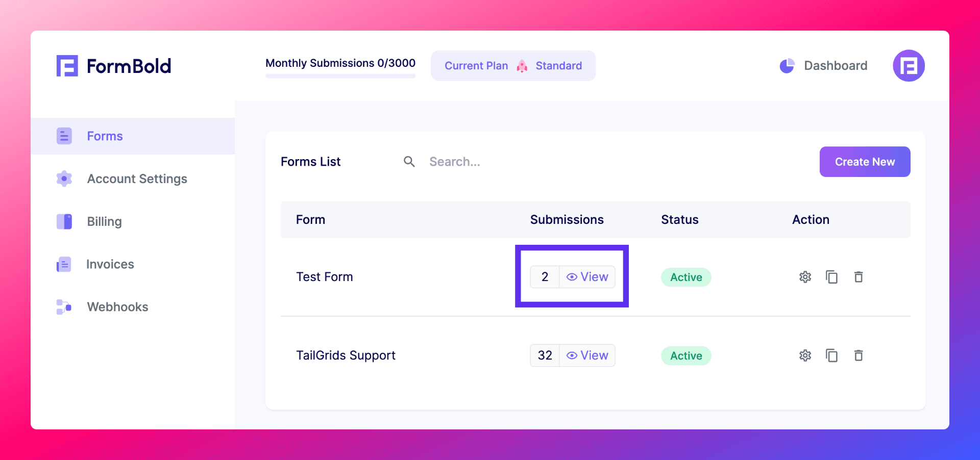This screenshot has width=980, height=460.
Task: Select the Webhooks node icon
Action: pyautogui.click(x=64, y=306)
